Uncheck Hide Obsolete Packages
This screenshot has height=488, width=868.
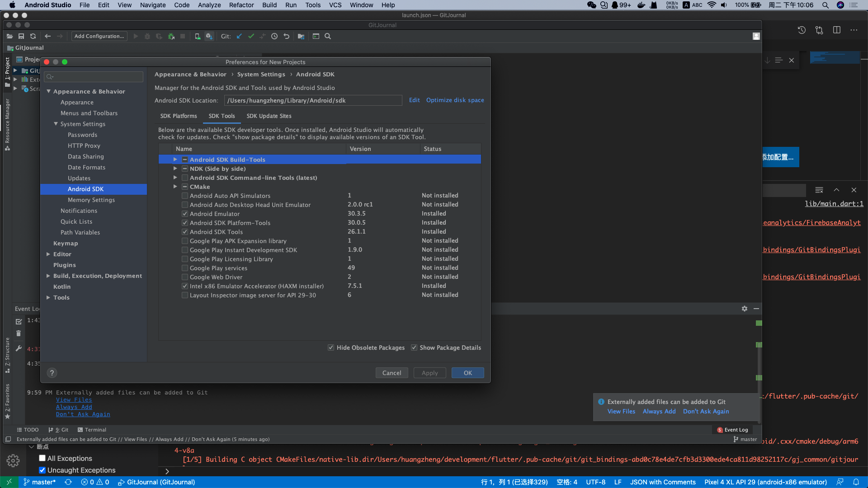(331, 347)
